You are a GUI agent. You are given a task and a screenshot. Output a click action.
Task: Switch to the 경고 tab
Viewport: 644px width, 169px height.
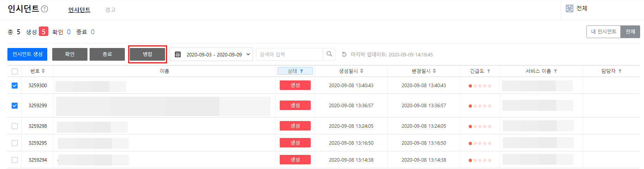point(110,10)
